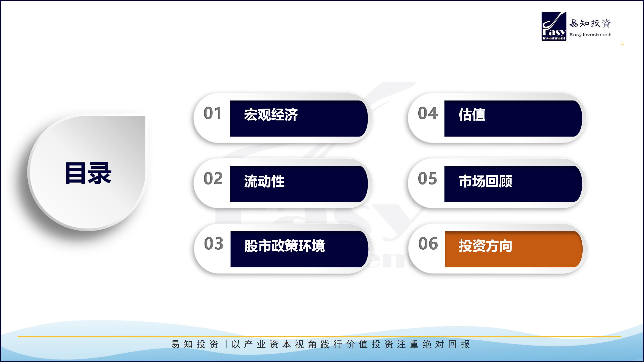
Task: Select the highlighted 投资方向 section
Action: (514, 249)
